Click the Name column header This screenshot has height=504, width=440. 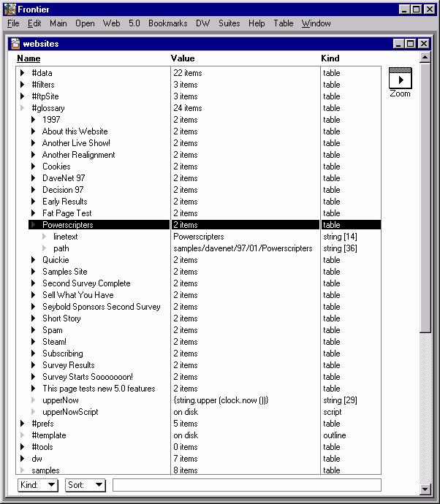(29, 58)
